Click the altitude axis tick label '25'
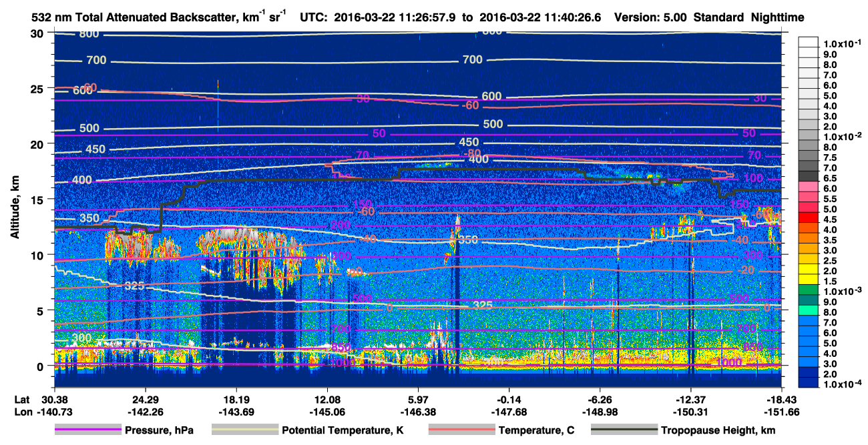The image size is (868, 445). click(x=37, y=88)
